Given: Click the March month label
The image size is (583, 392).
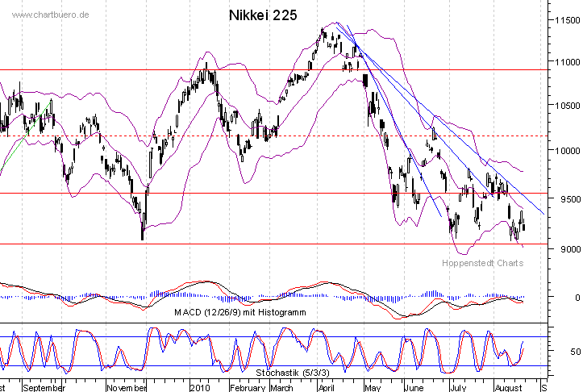Looking at the screenshot, I should click(x=281, y=388).
